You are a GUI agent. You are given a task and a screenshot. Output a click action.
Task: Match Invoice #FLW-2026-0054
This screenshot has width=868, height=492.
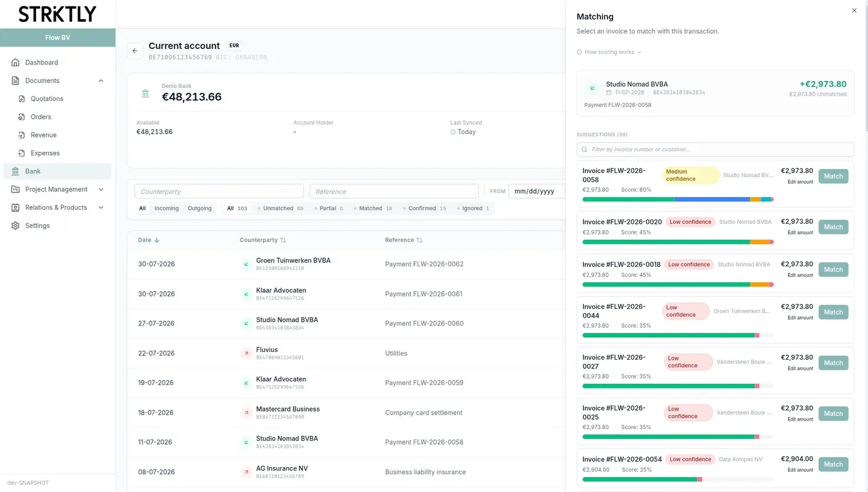pos(833,464)
